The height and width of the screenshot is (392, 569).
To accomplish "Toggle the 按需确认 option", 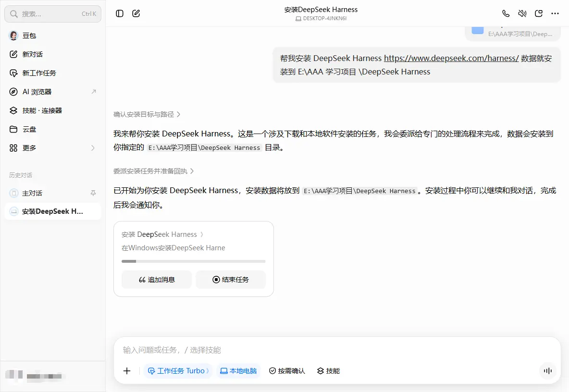I will click(x=287, y=371).
